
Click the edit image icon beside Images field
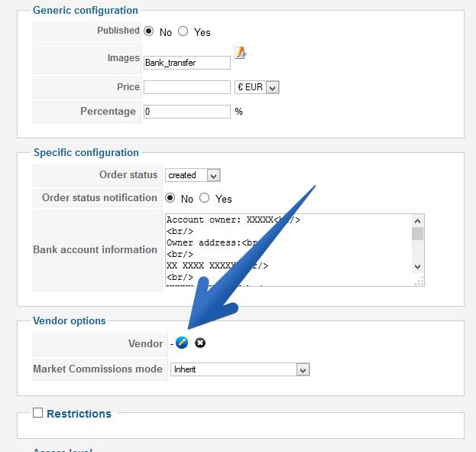[240, 53]
